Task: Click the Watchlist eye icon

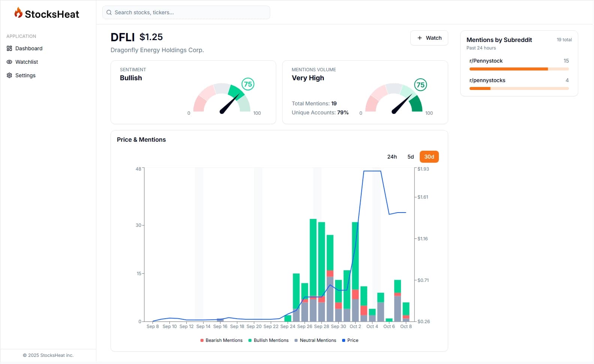Action: [x=9, y=62]
